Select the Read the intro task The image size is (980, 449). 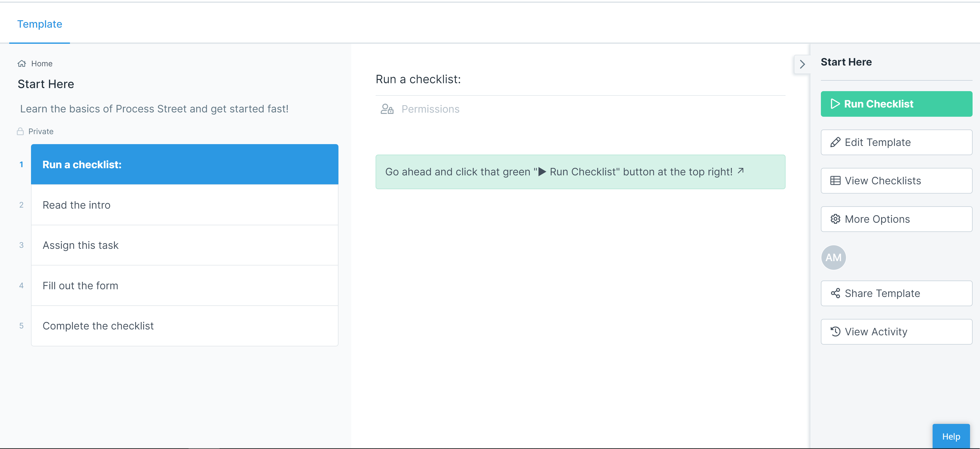click(184, 205)
